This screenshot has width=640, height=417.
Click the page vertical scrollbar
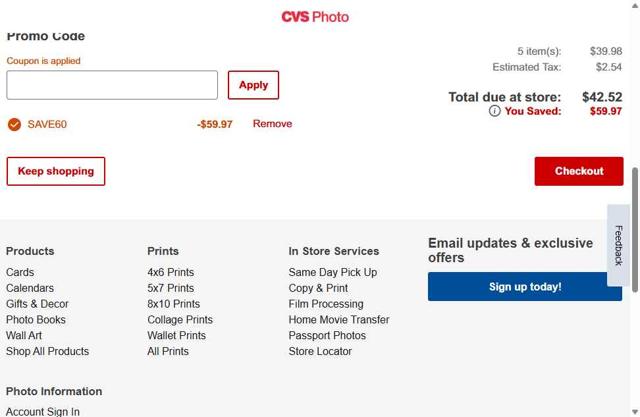[x=635, y=230]
